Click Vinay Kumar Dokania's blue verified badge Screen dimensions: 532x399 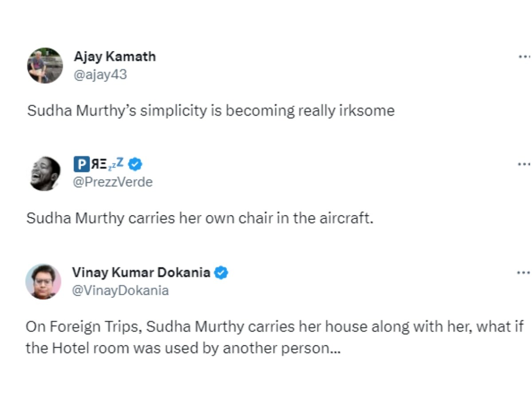[x=221, y=272]
